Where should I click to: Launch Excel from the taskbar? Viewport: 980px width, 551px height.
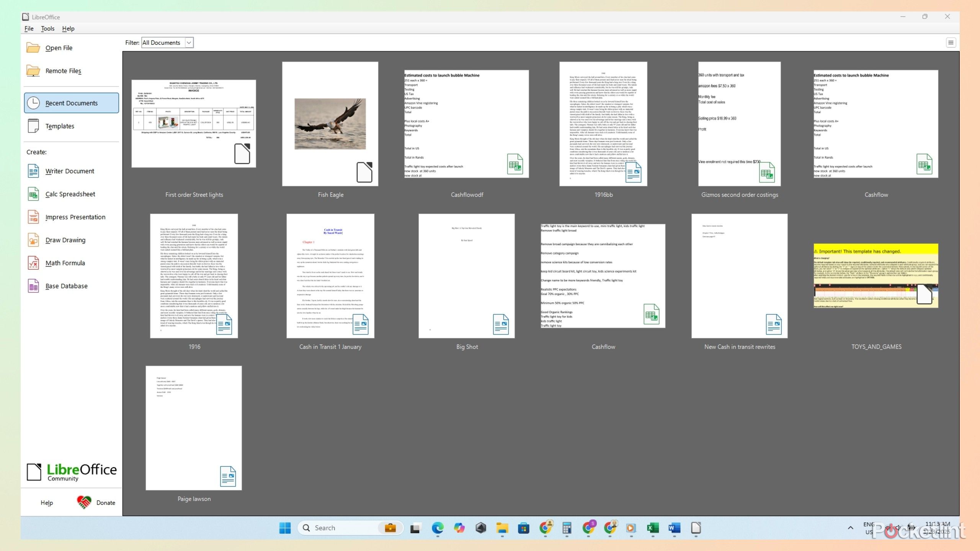[x=652, y=528]
